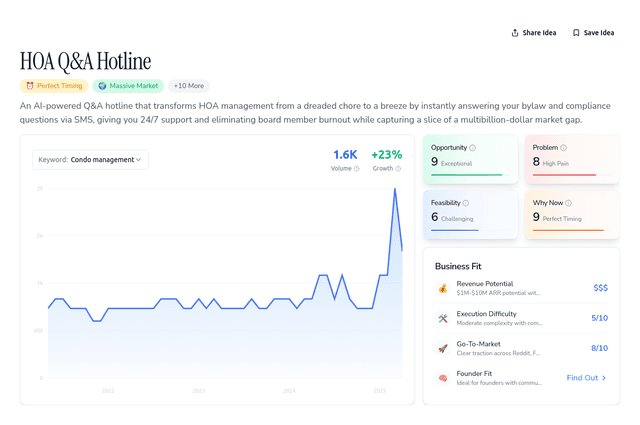Click the info icon next to Feasibility
The width and height of the screenshot is (640, 425).
click(x=467, y=203)
